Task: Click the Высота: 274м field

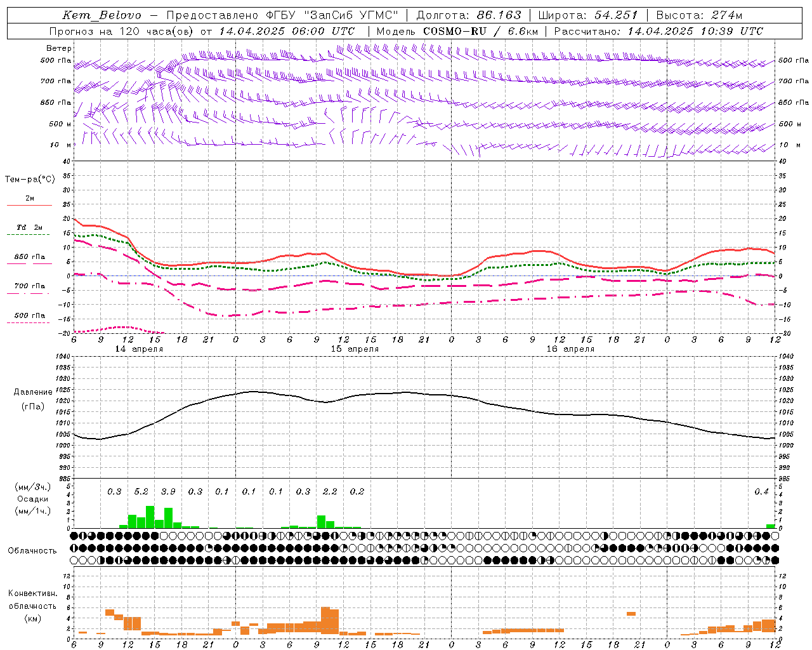Action: pos(699,15)
